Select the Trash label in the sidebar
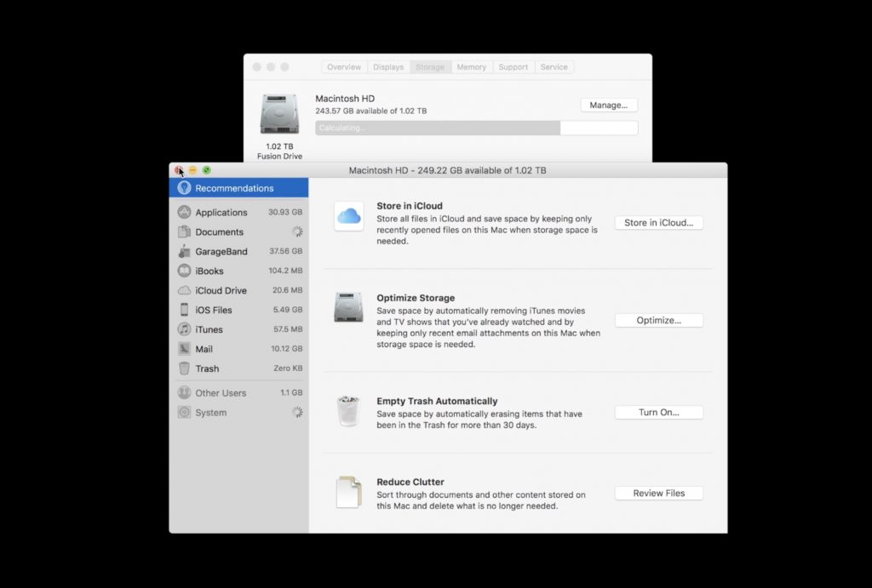 (207, 368)
